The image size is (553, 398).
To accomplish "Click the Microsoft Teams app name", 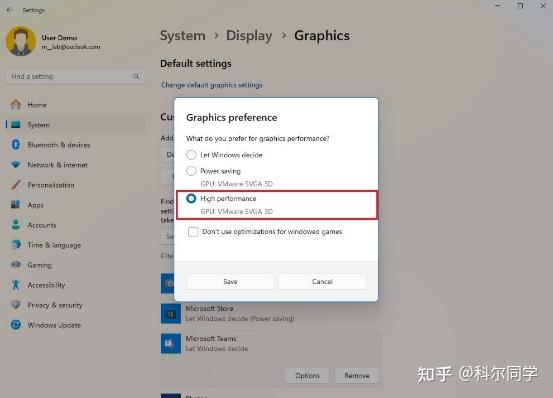I will coord(211,338).
